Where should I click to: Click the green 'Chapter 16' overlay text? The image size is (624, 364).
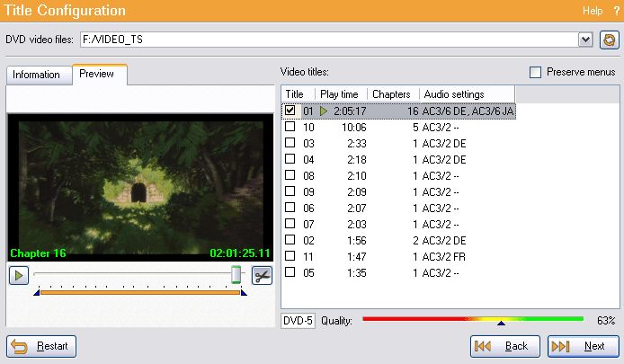tap(38, 253)
